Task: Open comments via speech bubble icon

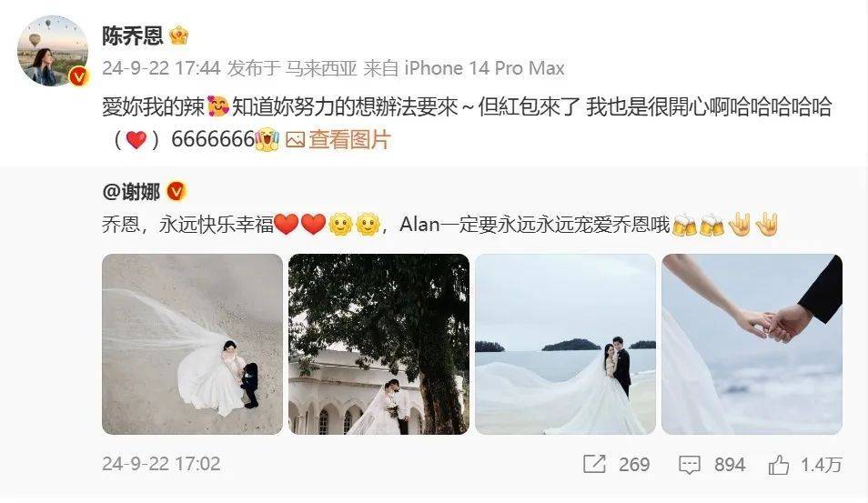Action: [x=690, y=464]
